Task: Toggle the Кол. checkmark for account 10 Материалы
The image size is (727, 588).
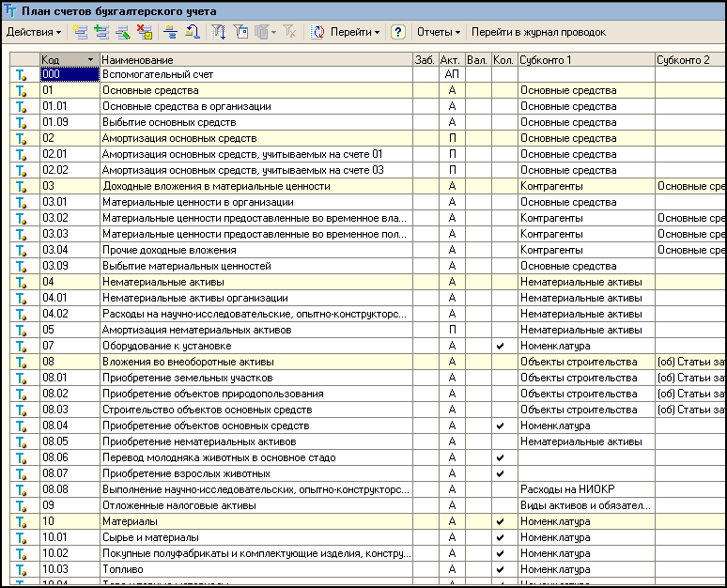Action: tap(500, 521)
